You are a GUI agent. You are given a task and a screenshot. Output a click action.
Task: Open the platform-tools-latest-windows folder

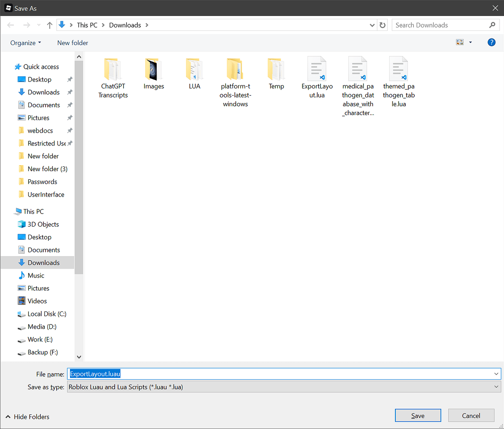pos(235,82)
